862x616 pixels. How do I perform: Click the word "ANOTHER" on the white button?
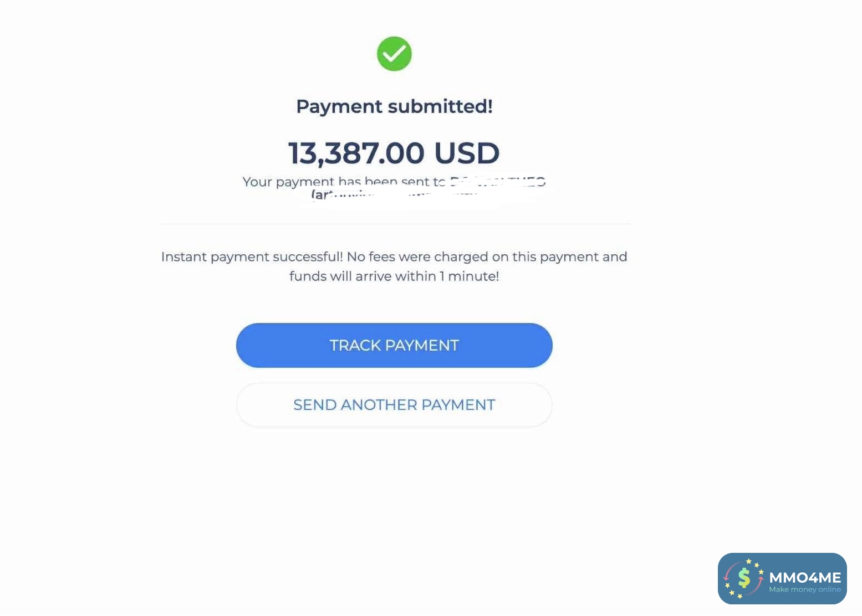point(379,405)
